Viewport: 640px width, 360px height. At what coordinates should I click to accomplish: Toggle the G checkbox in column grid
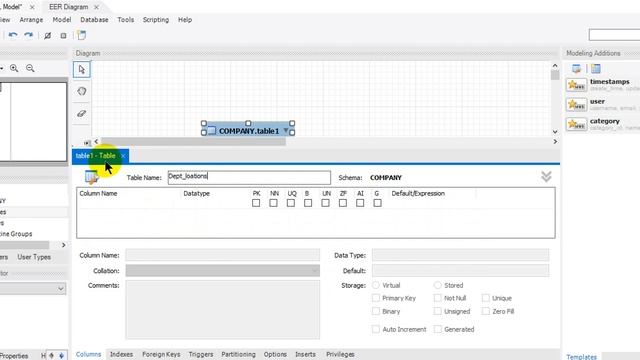click(378, 203)
